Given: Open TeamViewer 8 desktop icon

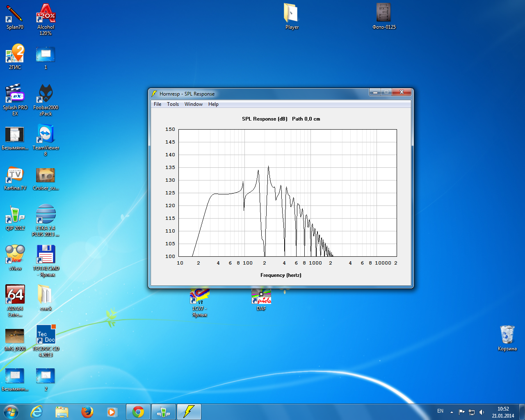Looking at the screenshot, I should (46, 140).
